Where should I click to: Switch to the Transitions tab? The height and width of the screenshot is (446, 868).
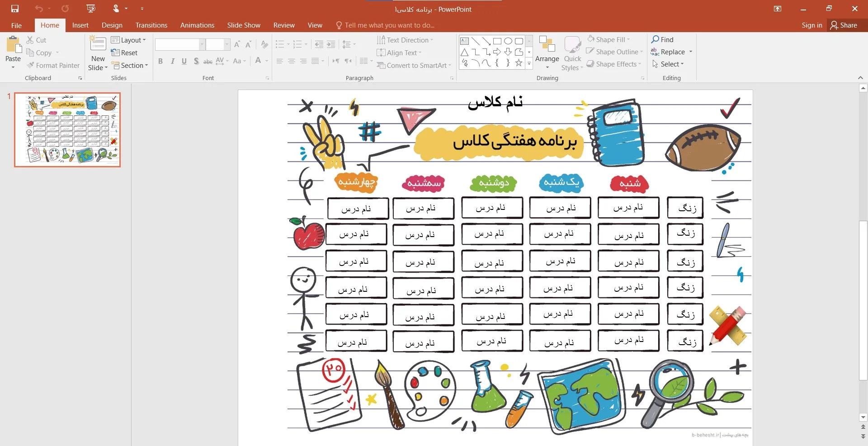[151, 25]
